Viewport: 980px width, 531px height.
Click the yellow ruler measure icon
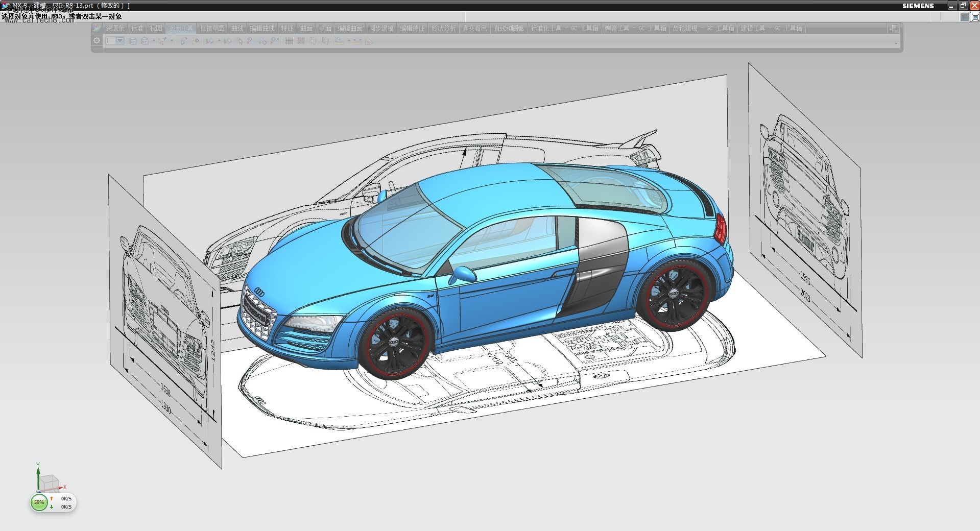[339, 41]
